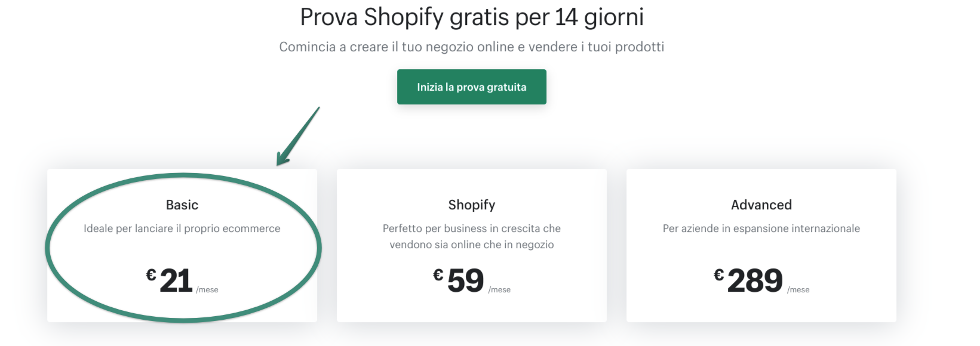Click the green oval outline around Basic
Viewport: 980px width, 346px height.
tap(48, 248)
